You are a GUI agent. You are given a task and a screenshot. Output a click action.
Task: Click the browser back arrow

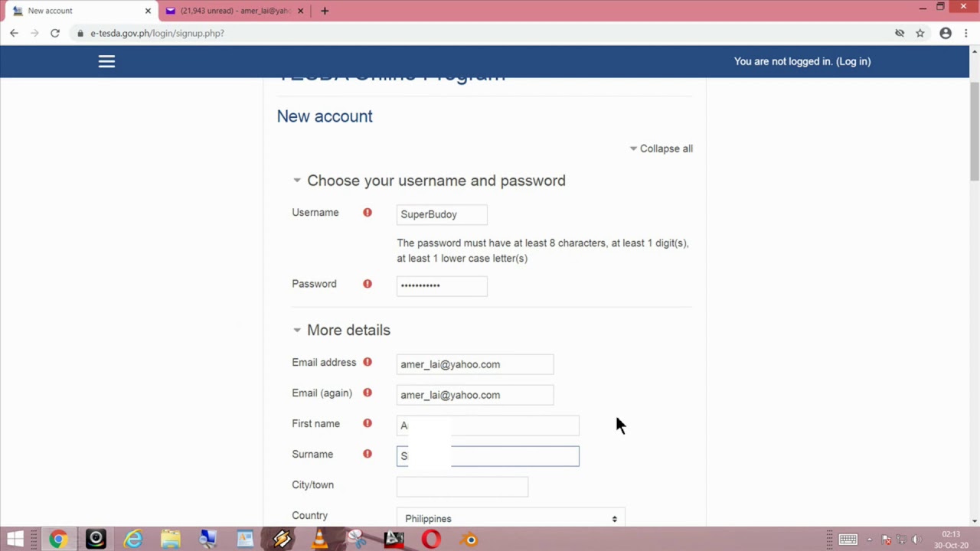pyautogui.click(x=14, y=33)
